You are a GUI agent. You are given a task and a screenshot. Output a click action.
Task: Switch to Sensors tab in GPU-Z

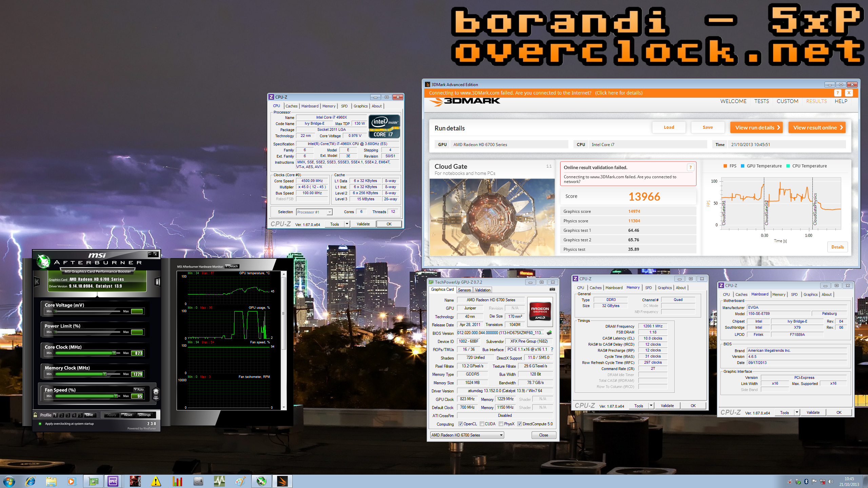(x=464, y=290)
